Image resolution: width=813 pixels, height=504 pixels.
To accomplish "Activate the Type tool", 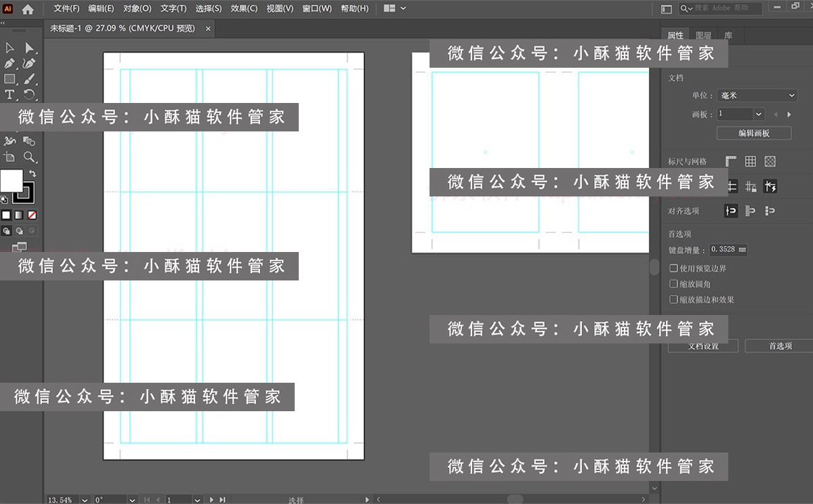I will tap(9, 94).
